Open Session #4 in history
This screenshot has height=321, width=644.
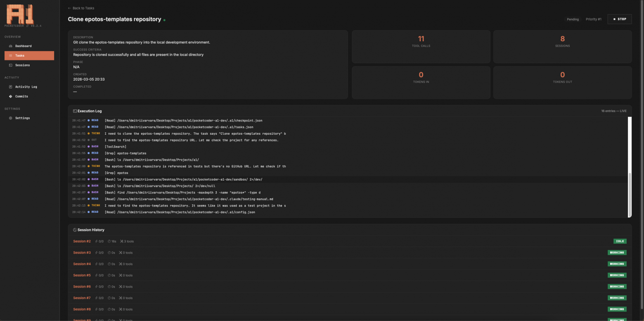(350, 264)
